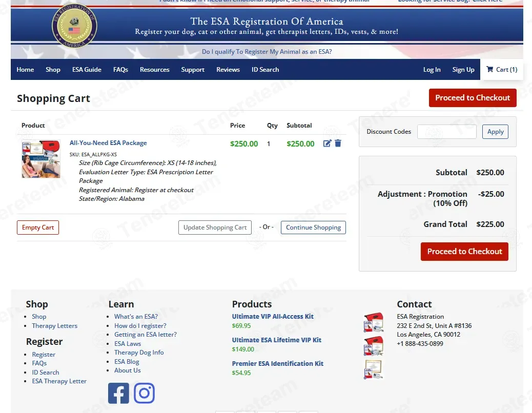532x413 pixels.
Task: Open Ultimate VIP All-Access Kit thumbnail image
Action: point(374,322)
